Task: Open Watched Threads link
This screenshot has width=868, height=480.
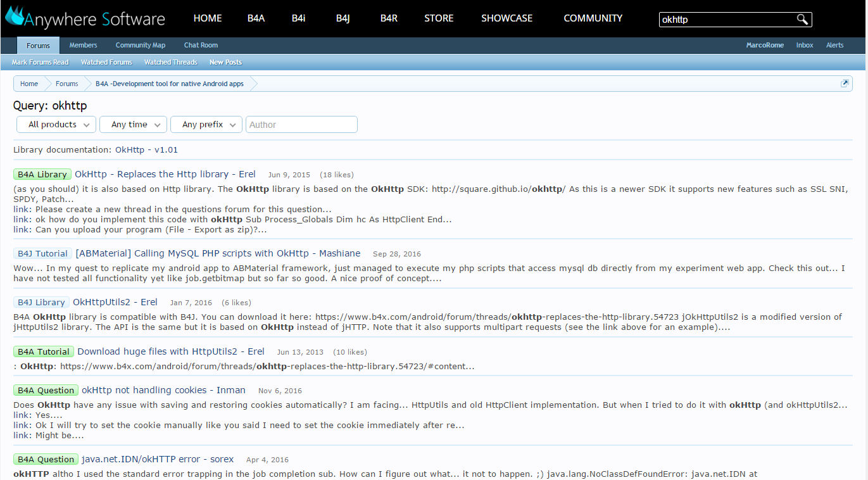Action: pyautogui.click(x=171, y=62)
